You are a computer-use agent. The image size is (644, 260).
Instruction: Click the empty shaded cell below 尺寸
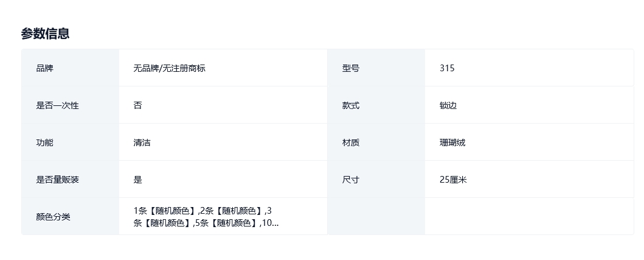pos(376,217)
